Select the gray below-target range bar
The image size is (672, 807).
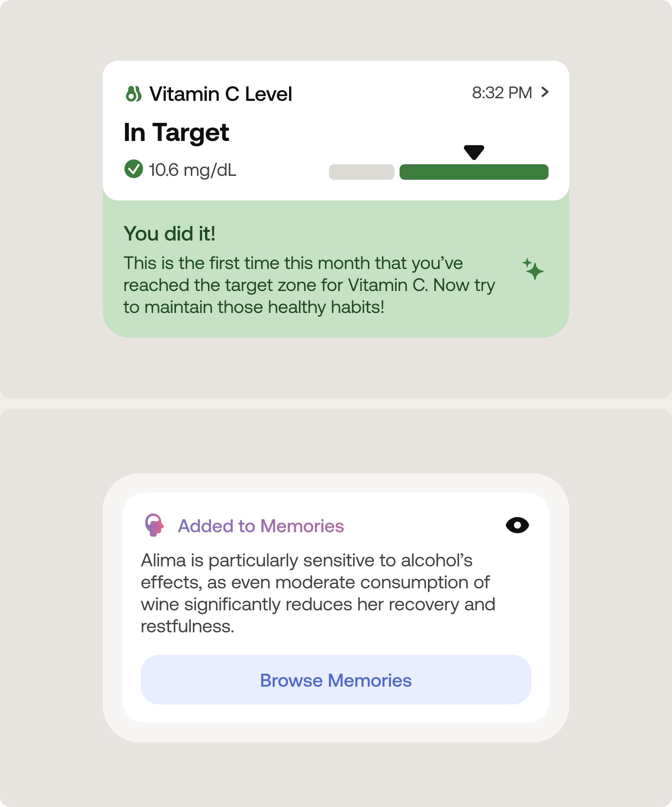pos(361,172)
